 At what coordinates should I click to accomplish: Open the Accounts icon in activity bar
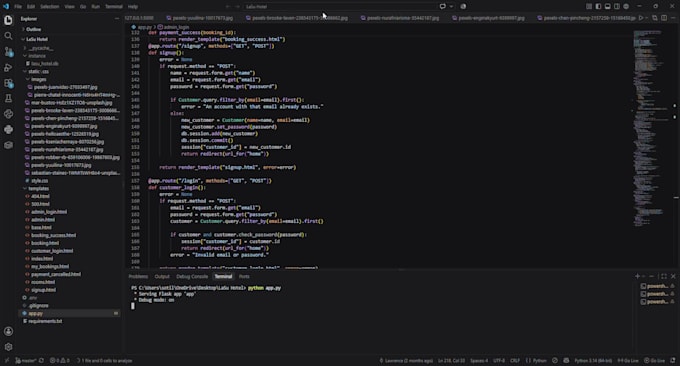coord(8,331)
